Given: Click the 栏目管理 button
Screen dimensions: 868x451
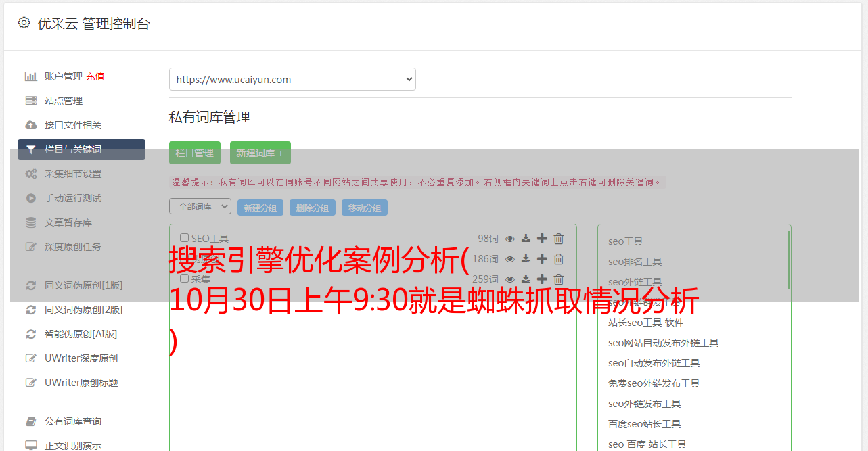Looking at the screenshot, I should [x=195, y=153].
